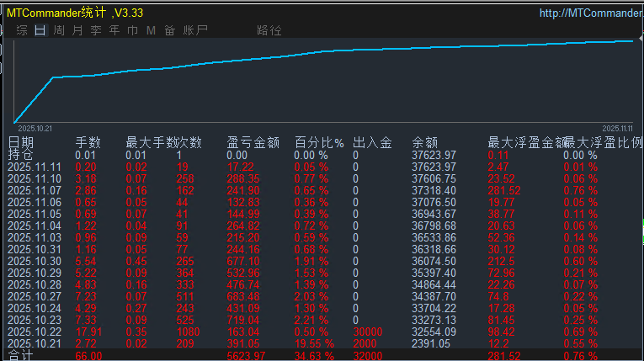
Task: Select the 2025.10.29 date row
Action: click(35, 273)
